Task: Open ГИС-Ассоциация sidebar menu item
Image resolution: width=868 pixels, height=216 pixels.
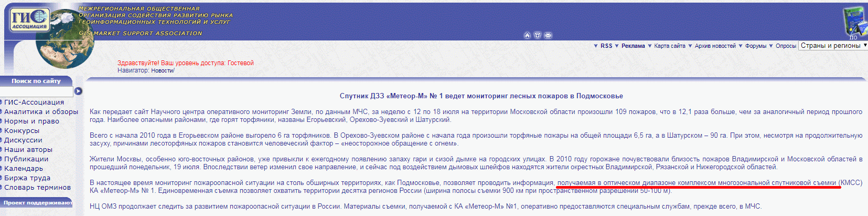Action: tap(34, 102)
